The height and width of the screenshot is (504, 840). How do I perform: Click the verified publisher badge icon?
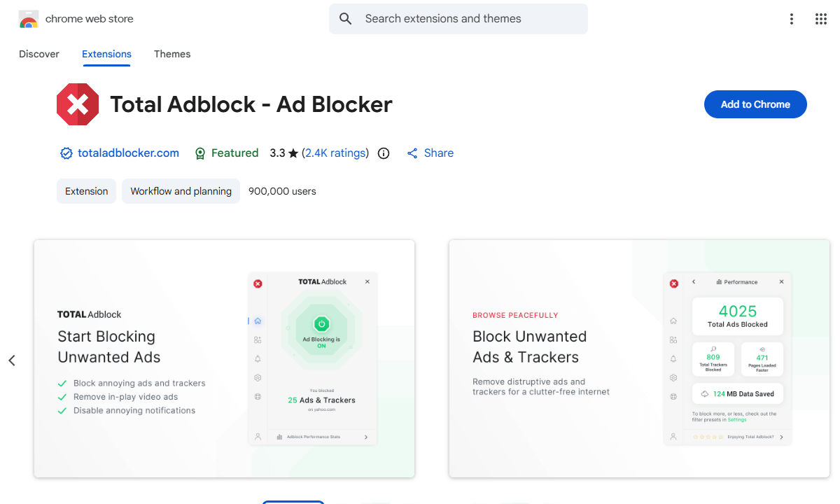[x=66, y=153]
